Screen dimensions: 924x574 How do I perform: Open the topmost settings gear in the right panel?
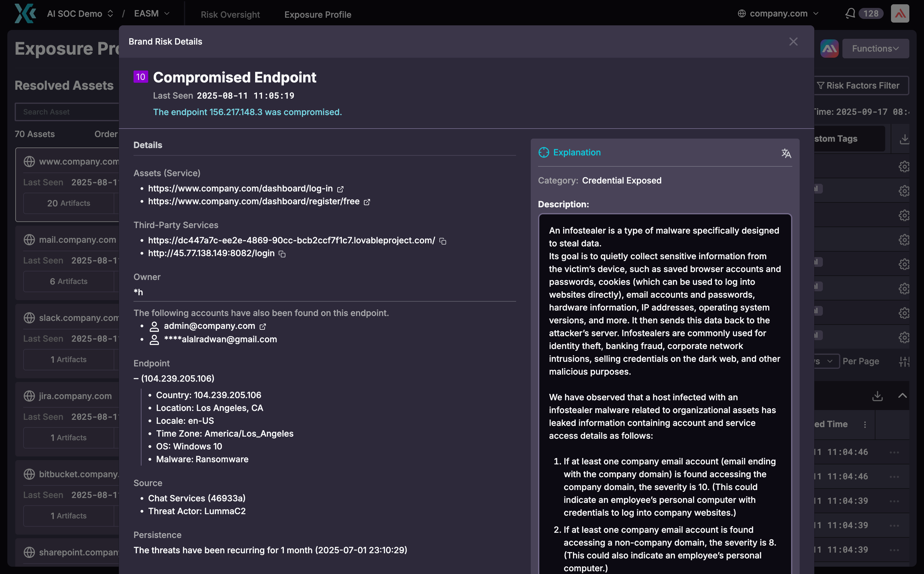[904, 166]
